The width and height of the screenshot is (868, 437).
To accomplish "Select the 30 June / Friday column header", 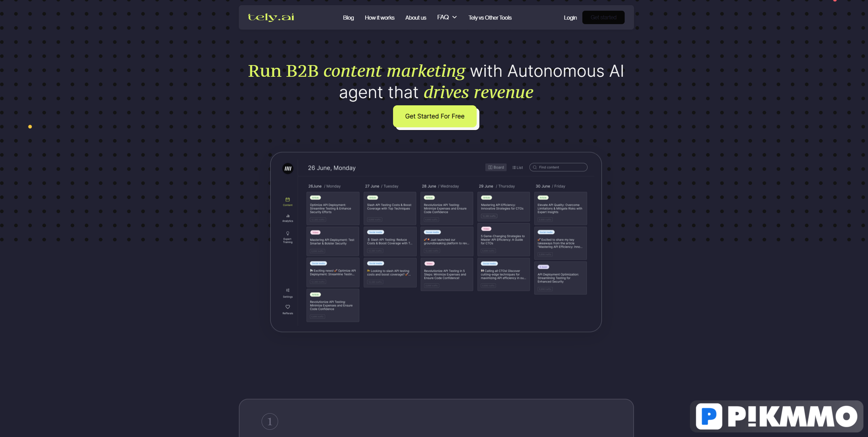I will (x=550, y=186).
